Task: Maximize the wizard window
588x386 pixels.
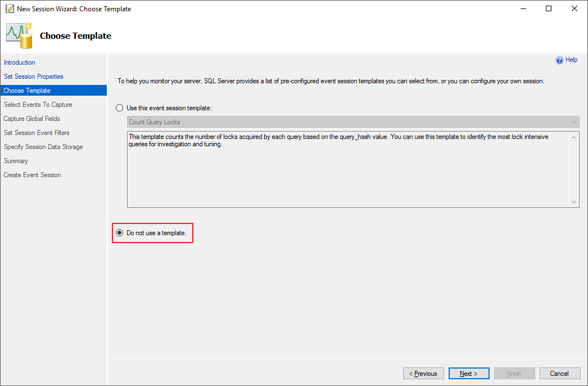Action: [x=549, y=9]
